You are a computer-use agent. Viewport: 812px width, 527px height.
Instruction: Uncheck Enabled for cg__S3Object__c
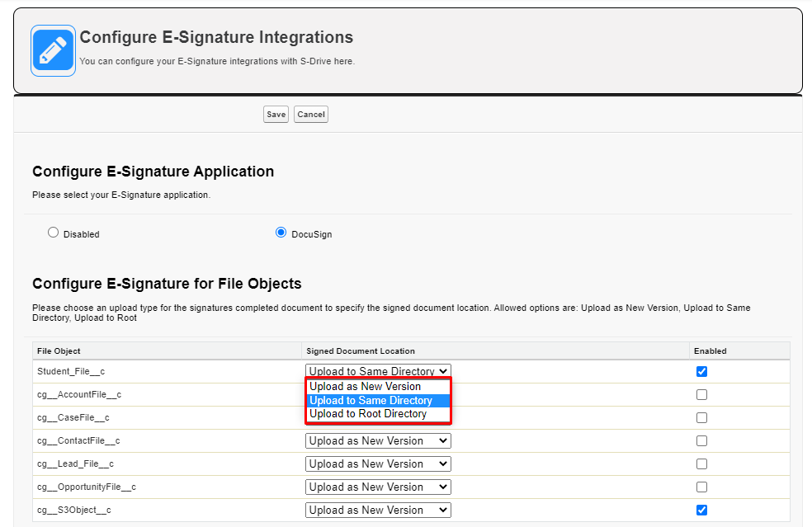(701, 510)
